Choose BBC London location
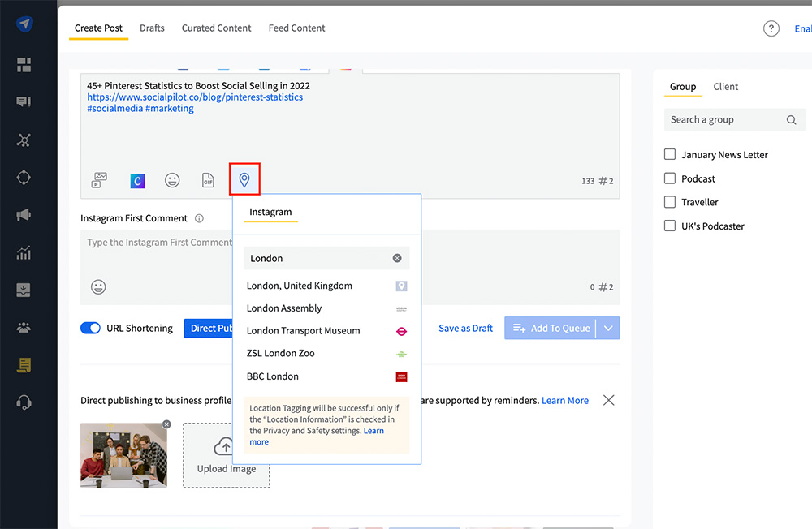This screenshot has height=529, width=812. pyautogui.click(x=326, y=376)
